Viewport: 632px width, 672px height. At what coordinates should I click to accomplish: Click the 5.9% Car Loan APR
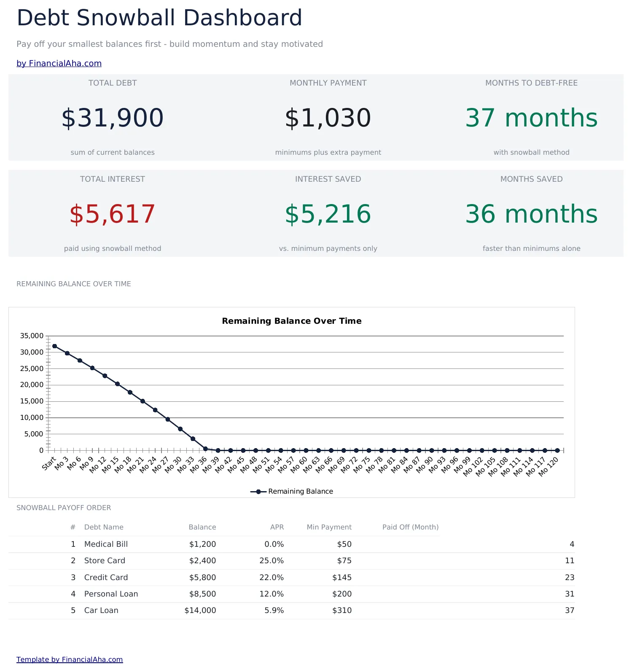coord(274,610)
